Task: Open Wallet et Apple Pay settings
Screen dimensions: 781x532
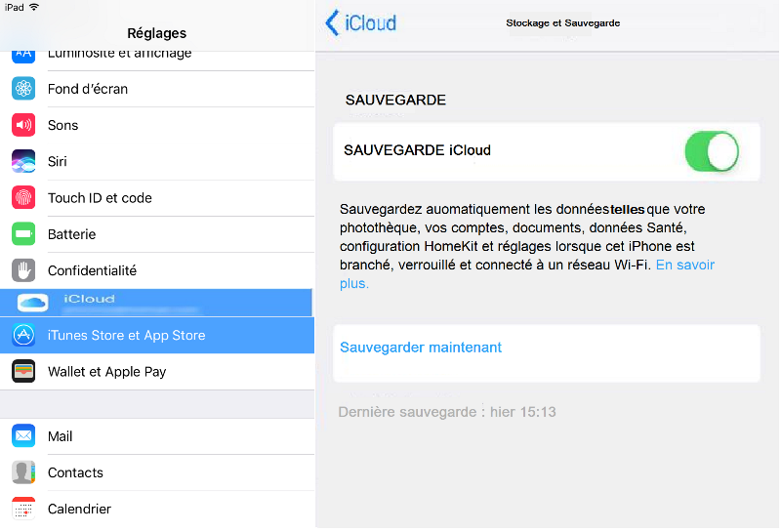Action: (157, 372)
